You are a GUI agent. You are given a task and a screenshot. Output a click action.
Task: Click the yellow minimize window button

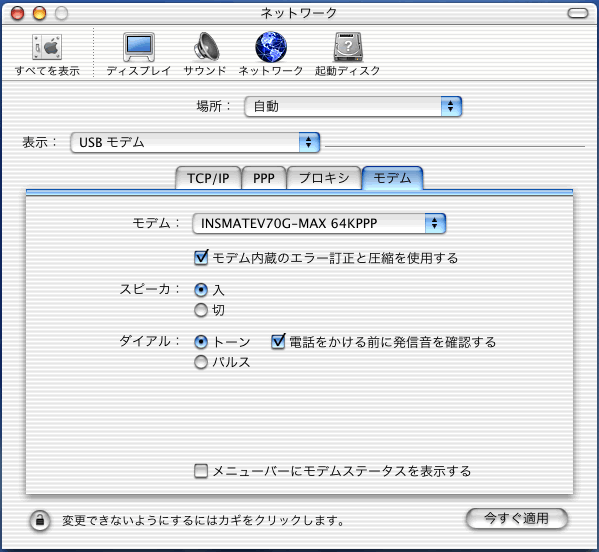[x=39, y=13]
